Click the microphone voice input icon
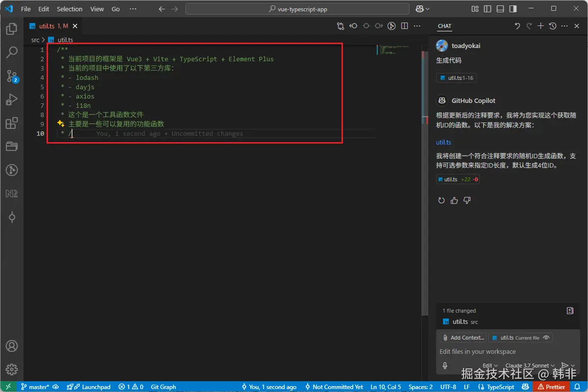This screenshot has height=392, width=588. (x=445, y=366)
